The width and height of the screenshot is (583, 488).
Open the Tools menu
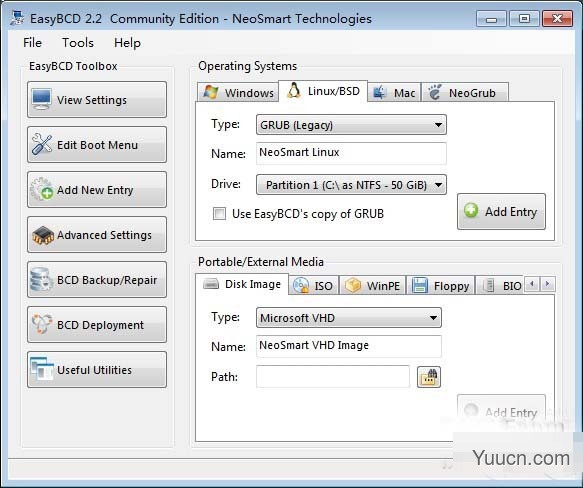[78, 42]
